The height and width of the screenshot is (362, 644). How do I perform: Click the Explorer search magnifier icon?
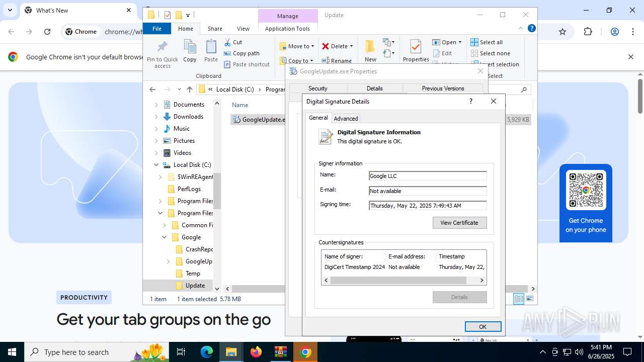click(524, 89)
